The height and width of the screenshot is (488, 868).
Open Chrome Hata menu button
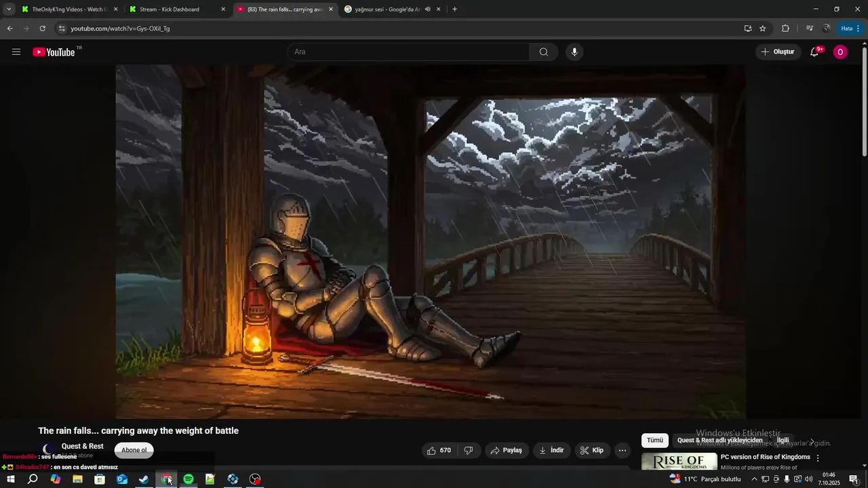850,28
